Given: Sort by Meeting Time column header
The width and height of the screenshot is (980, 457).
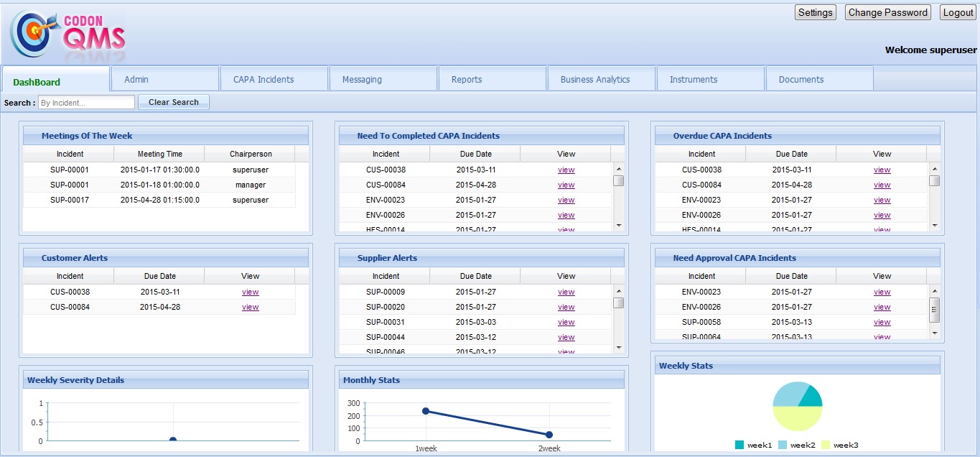Looking at the screenshot, I should [x=159, y=154].
